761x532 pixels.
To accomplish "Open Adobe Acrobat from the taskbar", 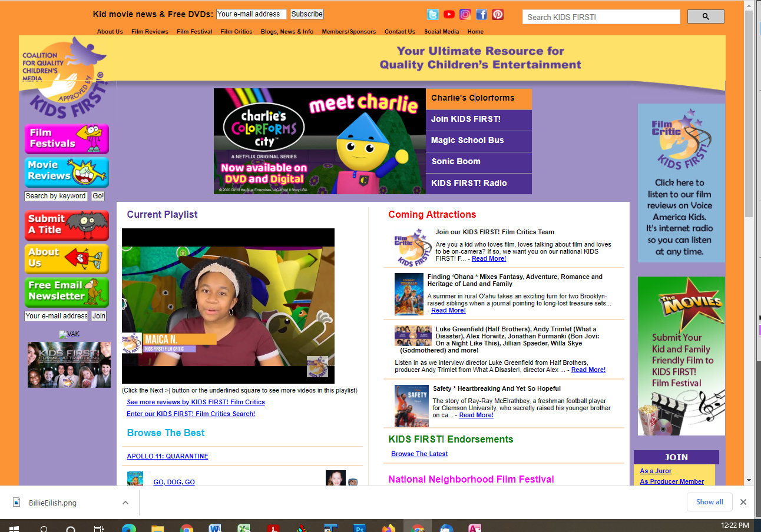I will pos(273,528).
